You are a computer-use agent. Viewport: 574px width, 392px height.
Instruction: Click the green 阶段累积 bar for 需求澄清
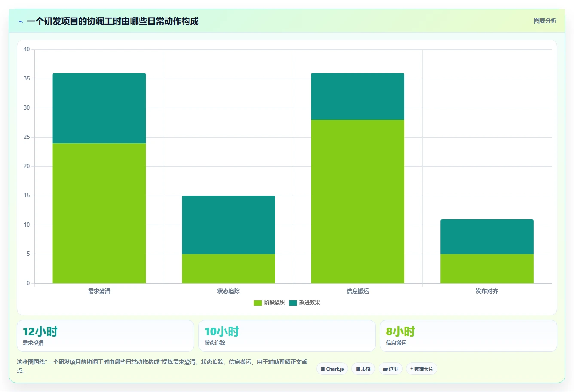pyautogui.click(x=99, y=213)
